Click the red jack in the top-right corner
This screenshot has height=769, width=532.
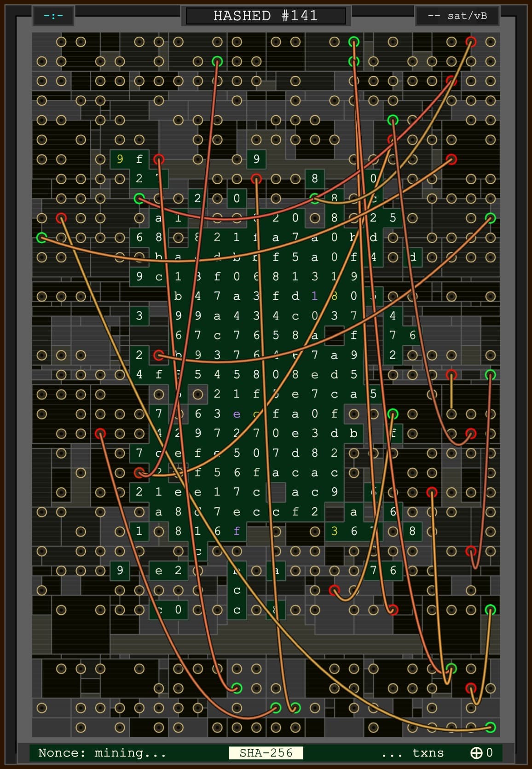click(471, 42)
